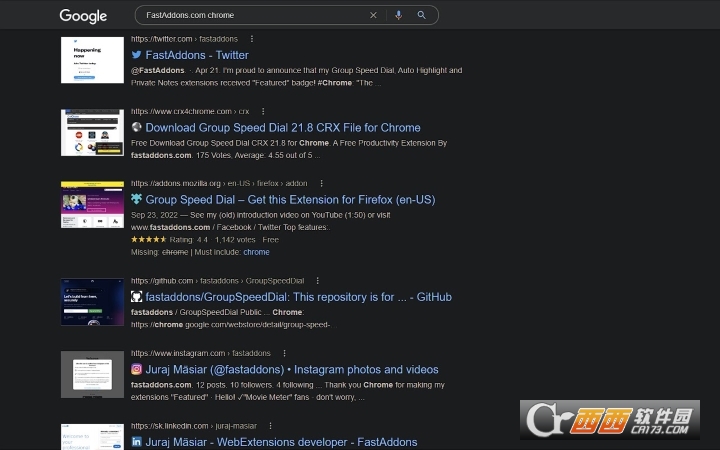The image size is (720, 450).
Task: Click the addons.mozilla.org › en-US › firefox breadcrumb
Action: 219,184
